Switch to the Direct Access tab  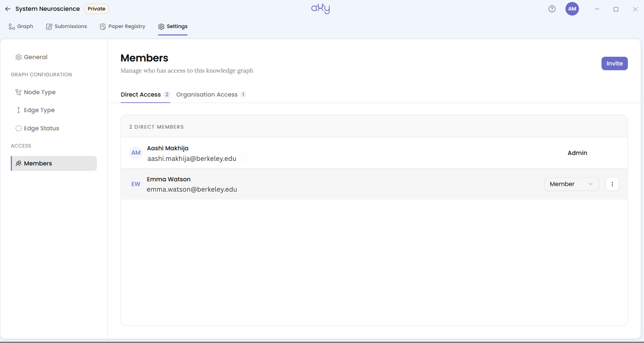click(145, 95)
